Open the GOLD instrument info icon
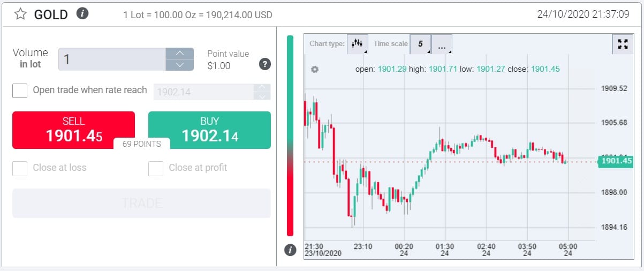 pos(82,13)
